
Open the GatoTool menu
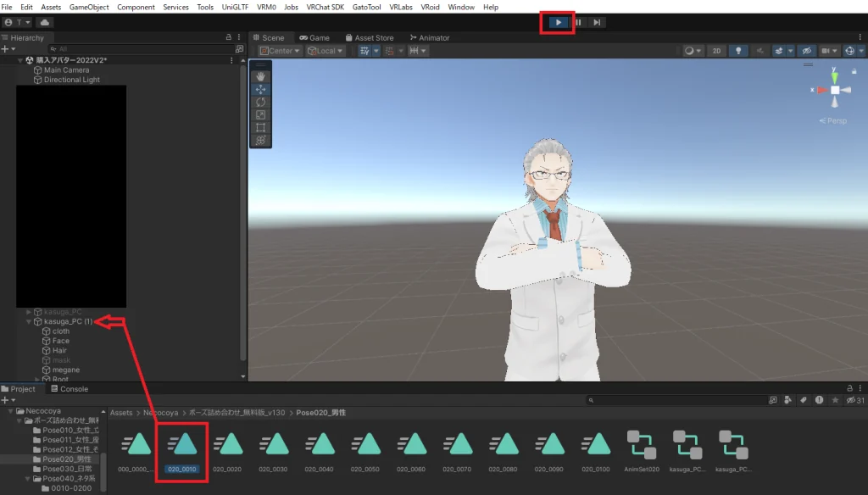(x=366, y=7)
